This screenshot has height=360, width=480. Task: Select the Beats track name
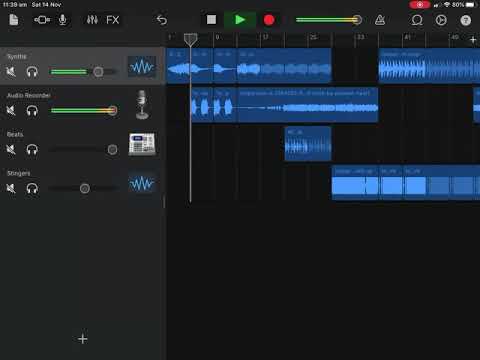(15, 134)
